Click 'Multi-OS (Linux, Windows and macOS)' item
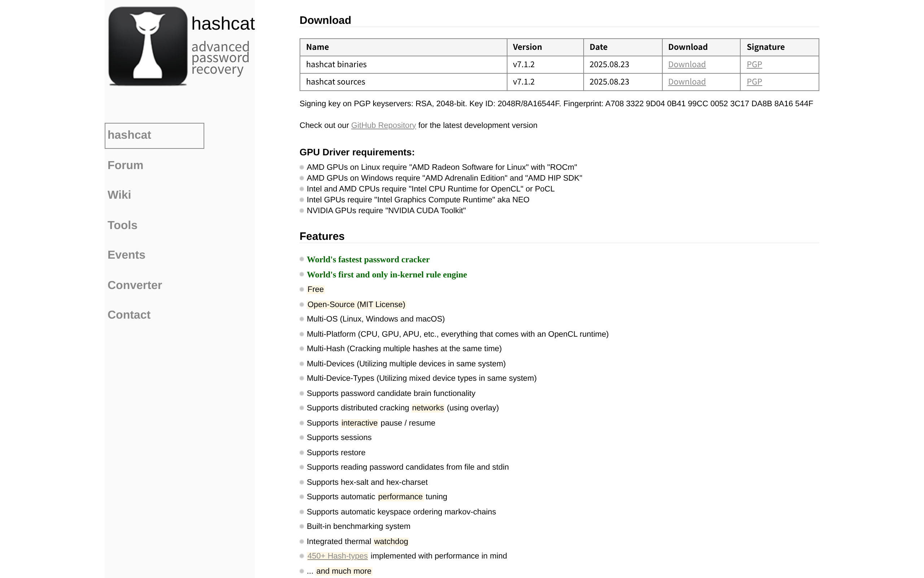924x578 pixels. click(376, 319)
